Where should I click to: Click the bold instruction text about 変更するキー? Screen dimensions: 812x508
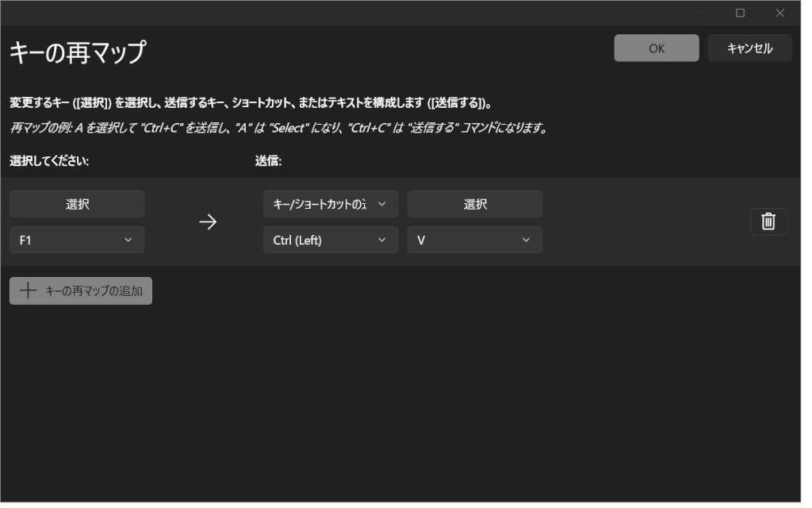[251, 103]
